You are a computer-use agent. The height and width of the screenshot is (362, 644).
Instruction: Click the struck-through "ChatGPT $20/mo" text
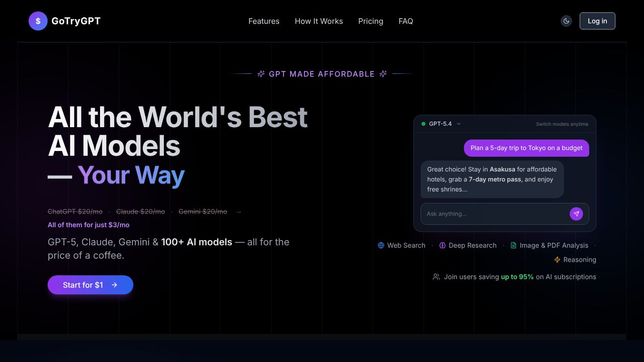[75, 211]
